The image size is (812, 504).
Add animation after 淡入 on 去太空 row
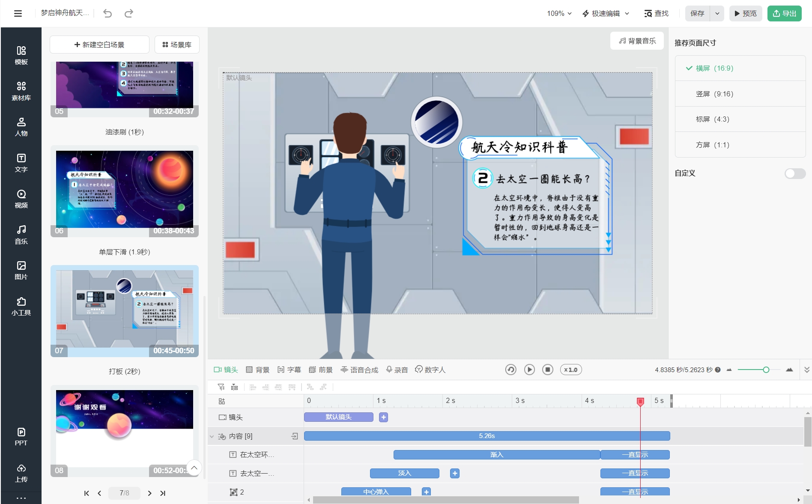[x=455, y=473]
